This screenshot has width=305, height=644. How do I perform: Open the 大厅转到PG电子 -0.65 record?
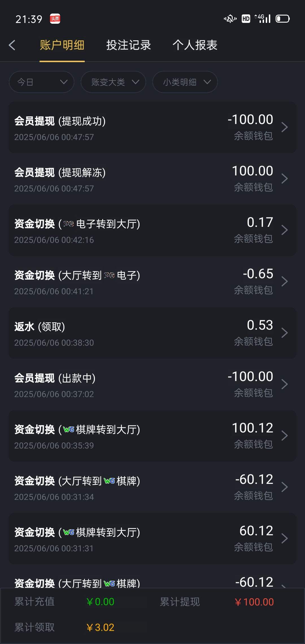pyautogui.click(x=152, y=282)
